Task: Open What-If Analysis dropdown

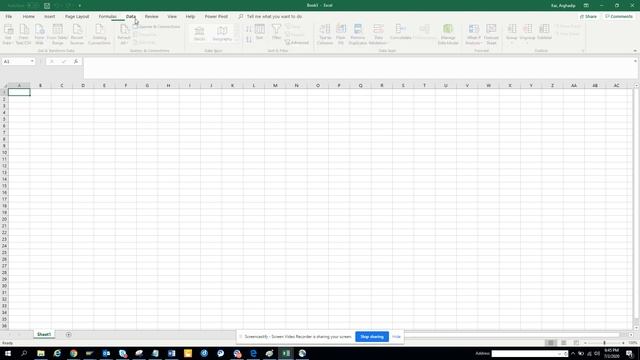Action: coord(473,34)
